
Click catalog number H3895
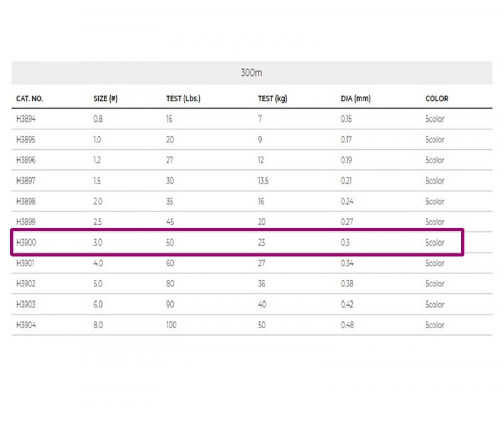point(26,140)
